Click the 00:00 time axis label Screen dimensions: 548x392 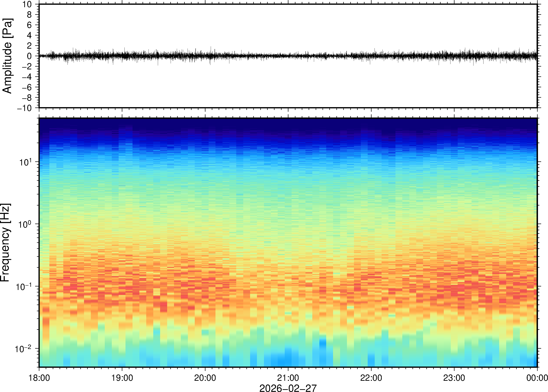point(537,378)
